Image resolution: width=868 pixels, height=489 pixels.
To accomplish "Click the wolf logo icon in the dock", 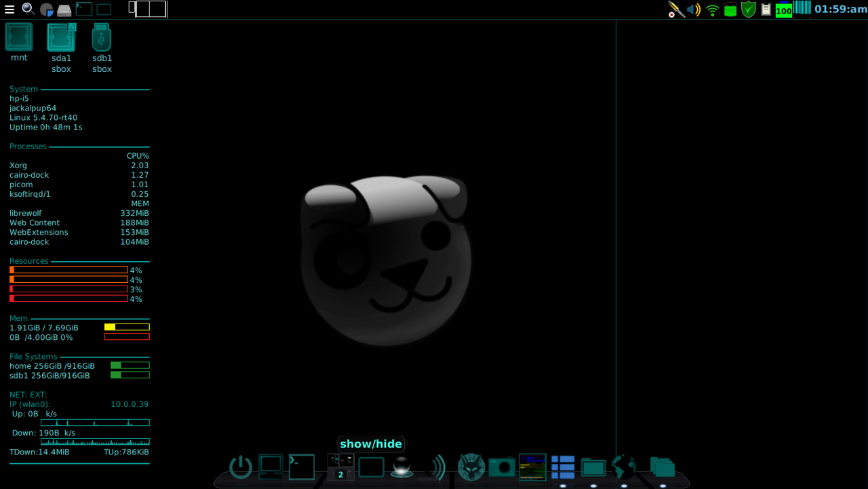I will pos(471,467).
